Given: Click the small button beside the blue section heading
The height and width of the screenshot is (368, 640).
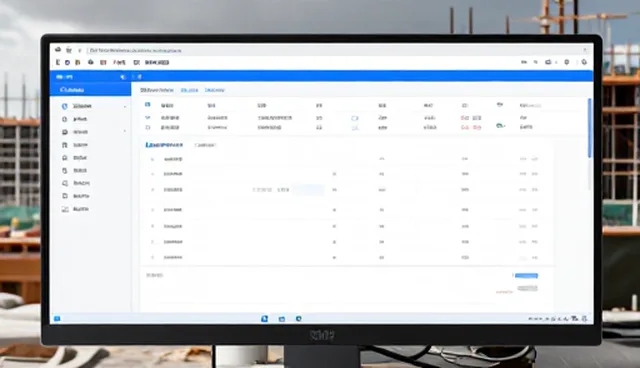Looking at the screenshot, I should 205,145.
